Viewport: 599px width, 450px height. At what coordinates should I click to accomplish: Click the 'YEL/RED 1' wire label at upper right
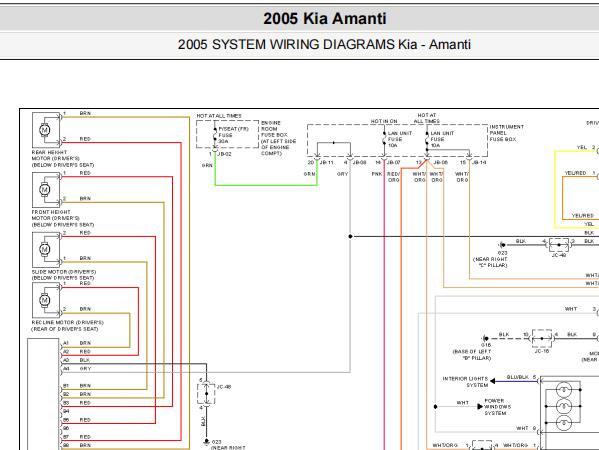pos(580,173)
